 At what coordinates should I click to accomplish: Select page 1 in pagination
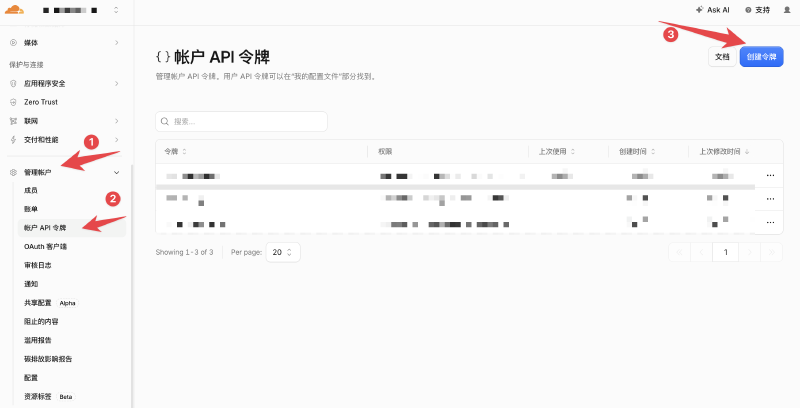(x=726, y=252)
